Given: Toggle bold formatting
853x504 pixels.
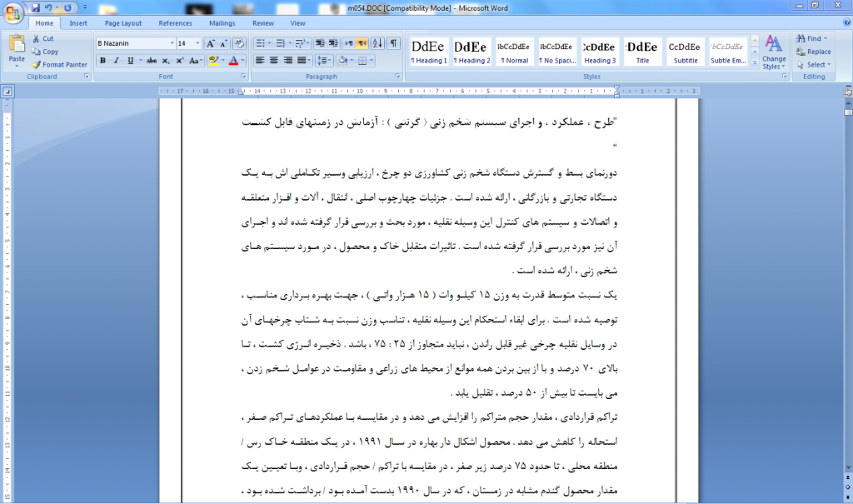Looking at the screenshot, I should [x=102, y=61].
